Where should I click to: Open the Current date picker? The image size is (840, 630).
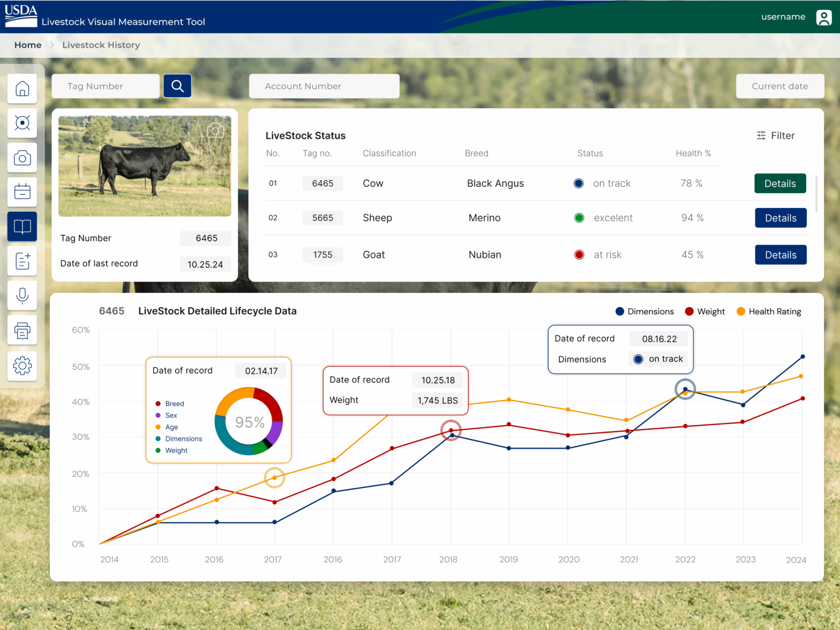(x=780, y=86)
